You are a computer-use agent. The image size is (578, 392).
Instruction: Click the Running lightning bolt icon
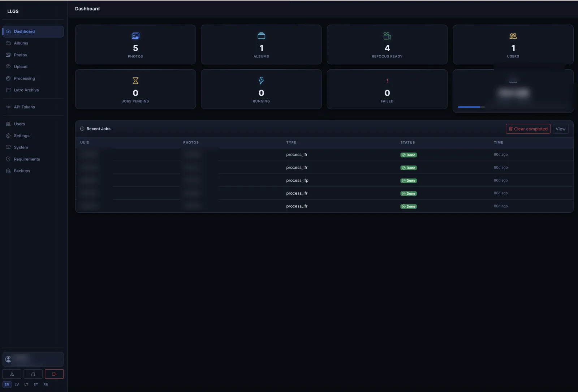[261, 81]
